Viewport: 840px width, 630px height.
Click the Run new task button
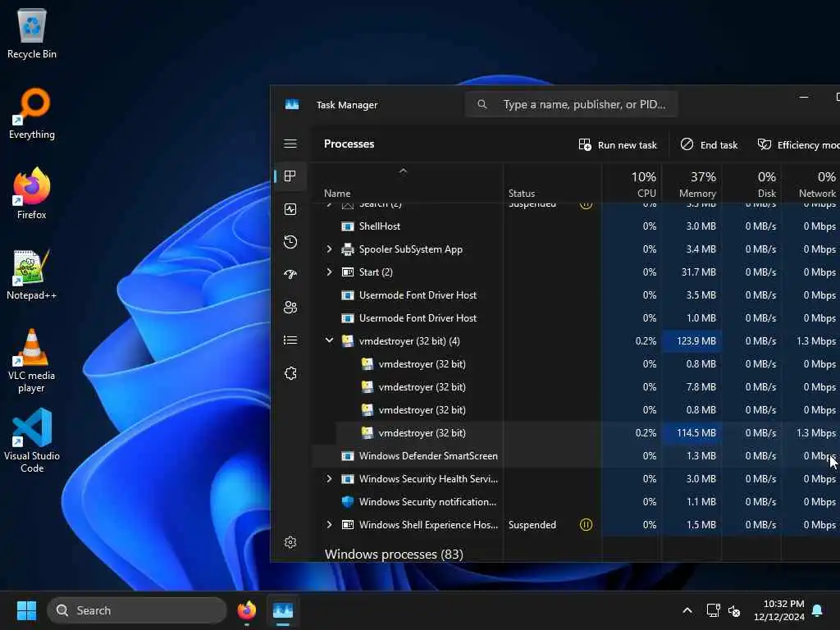click(x=618, y=144)
